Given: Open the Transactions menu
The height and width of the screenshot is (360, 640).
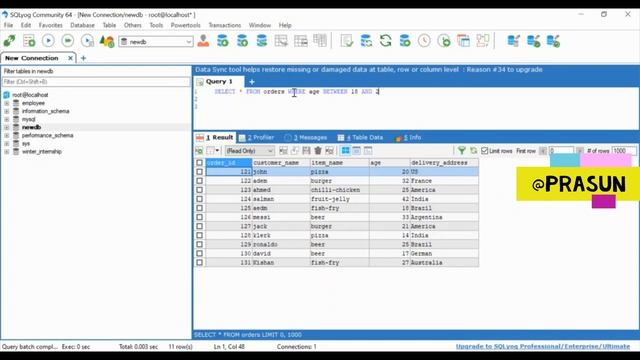Looking at the screenshot, I should (x=224, y=25).
